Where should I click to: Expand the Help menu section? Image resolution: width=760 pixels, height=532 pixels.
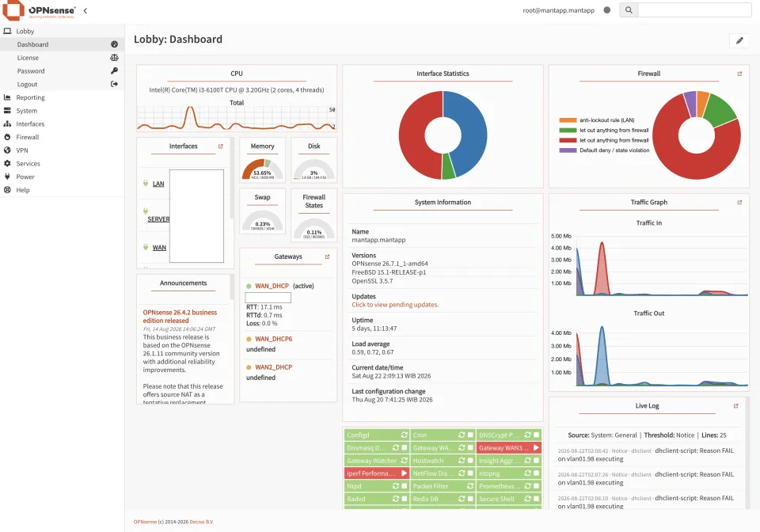click(62, 190)
